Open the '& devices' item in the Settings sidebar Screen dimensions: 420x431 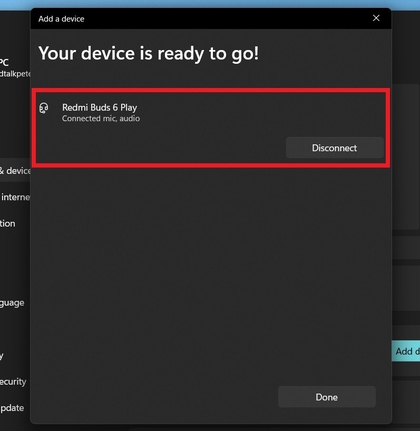pyautogui.click(x=15, y=171)
